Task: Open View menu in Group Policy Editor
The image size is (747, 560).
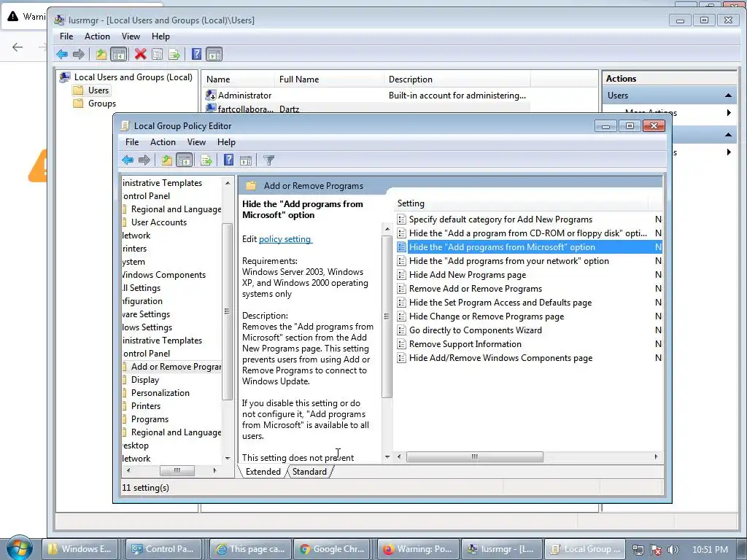Action: click(x=196, y=142)
